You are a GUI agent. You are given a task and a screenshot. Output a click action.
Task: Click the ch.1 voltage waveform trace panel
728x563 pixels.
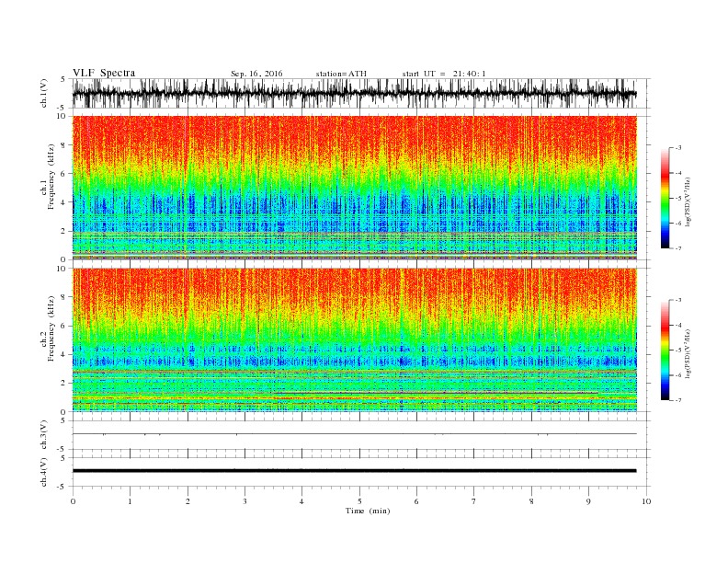tap(361, 93)
